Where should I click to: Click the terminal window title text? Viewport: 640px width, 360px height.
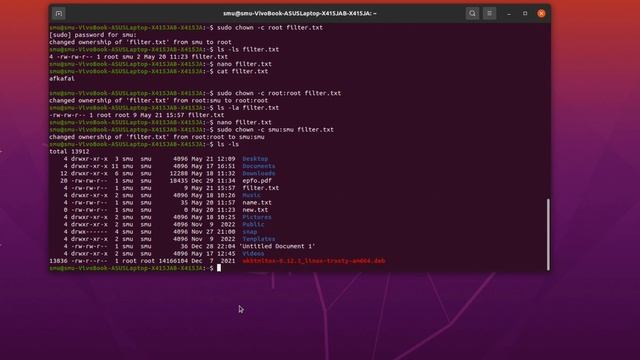coord(300,13)
